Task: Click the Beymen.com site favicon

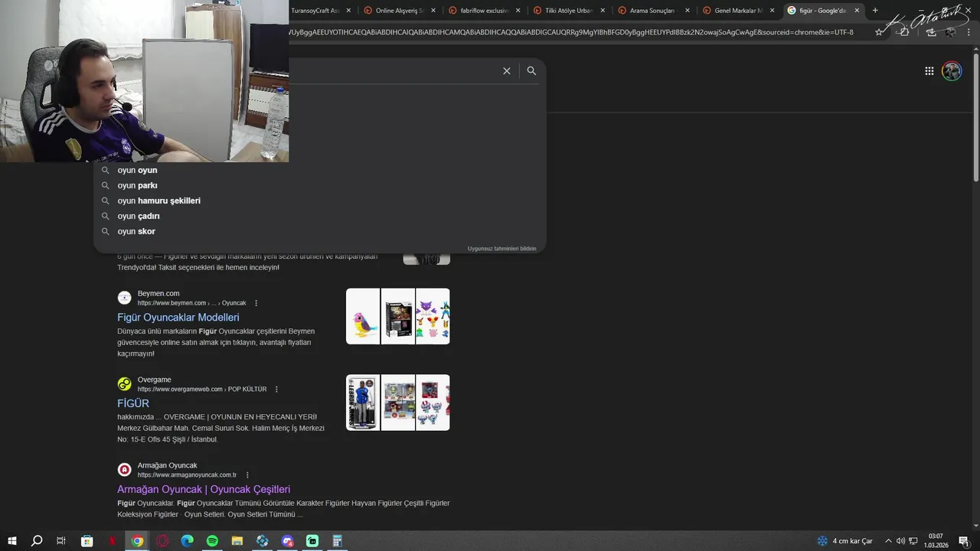Action: click(x=124, y=298)
